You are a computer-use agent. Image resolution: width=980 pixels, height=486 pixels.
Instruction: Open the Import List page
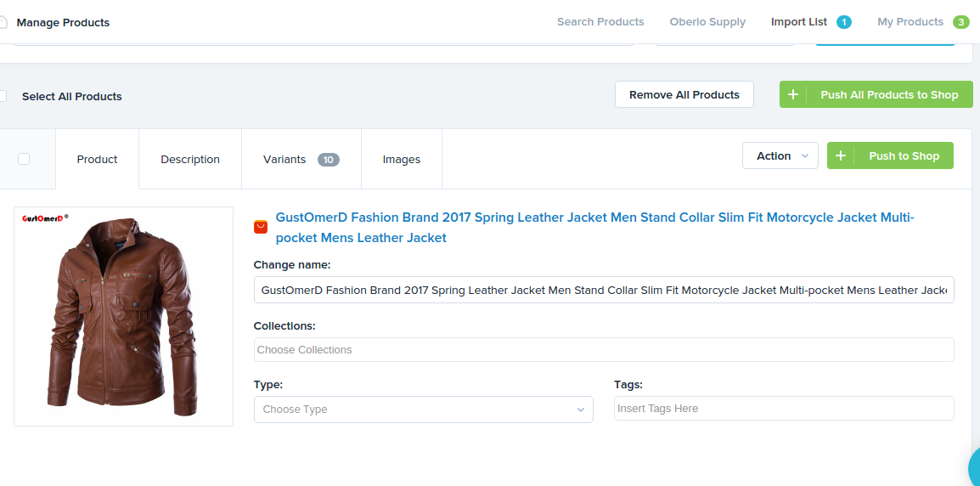coord(799,22)
